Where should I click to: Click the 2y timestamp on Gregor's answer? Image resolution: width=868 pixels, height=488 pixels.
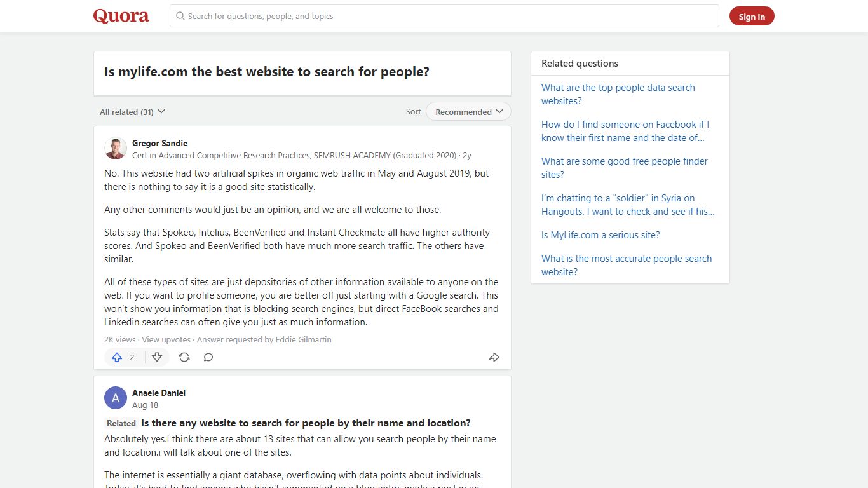pos(467,156)
